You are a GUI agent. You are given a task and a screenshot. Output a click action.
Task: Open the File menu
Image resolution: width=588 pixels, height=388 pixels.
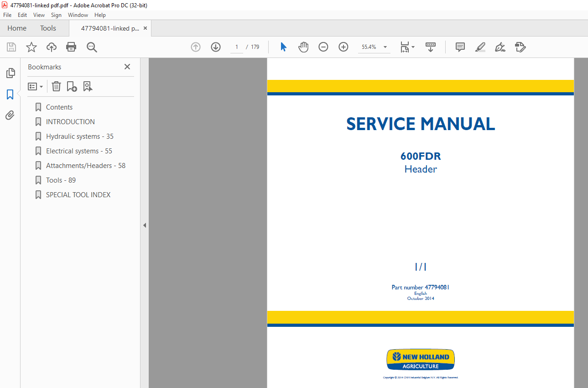click(7, 15)
